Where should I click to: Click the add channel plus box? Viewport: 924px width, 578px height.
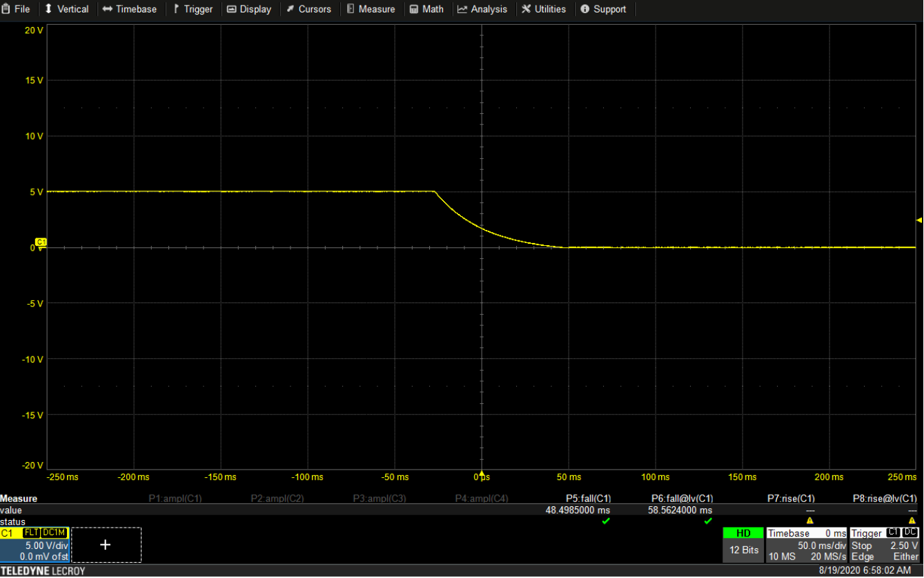[x=106, y=545]
